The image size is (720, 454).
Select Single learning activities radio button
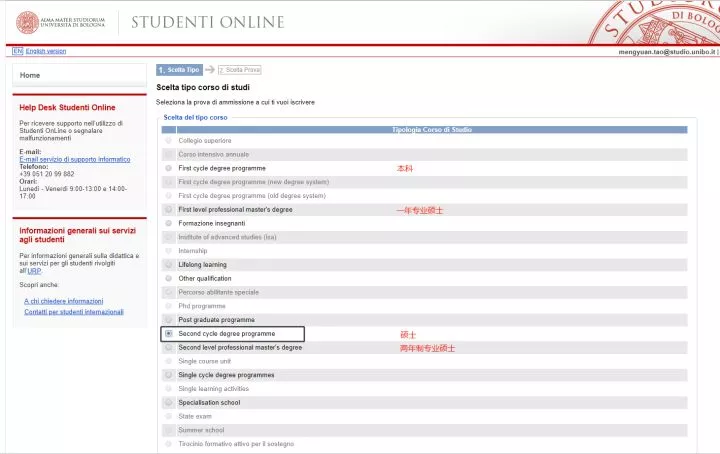pos(169,389)
